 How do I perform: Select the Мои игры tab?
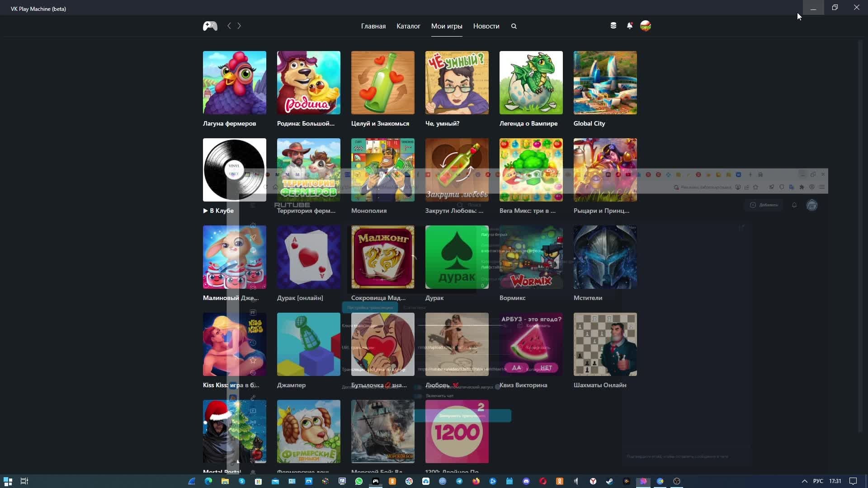[x=446, y=26]
